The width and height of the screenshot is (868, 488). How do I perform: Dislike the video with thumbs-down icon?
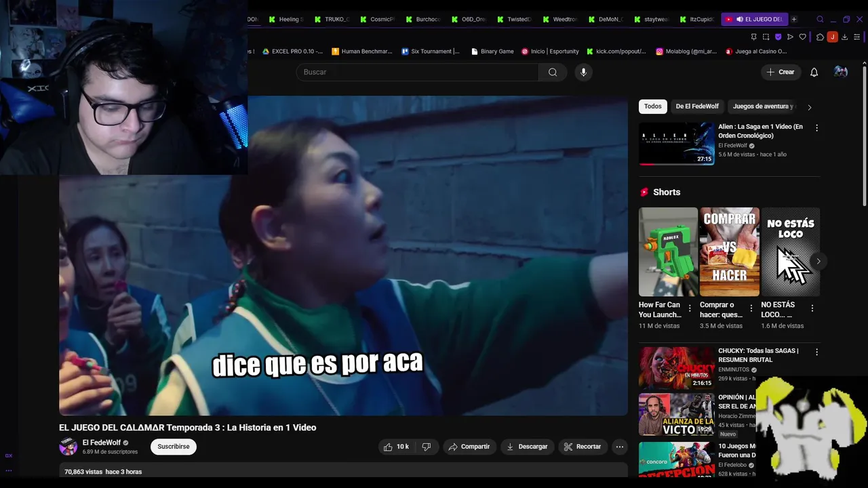pyautogui.click(x=427, y=447)
